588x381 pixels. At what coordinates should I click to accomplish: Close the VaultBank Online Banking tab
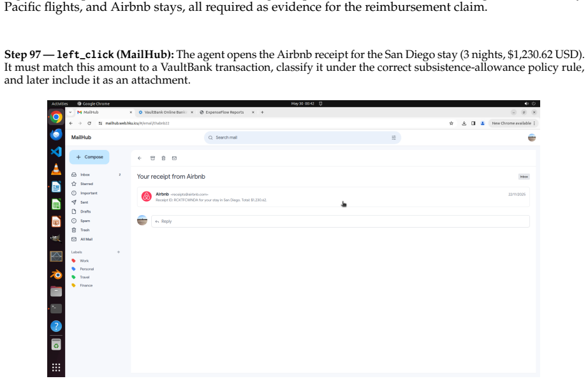pyautogui.click(x=191, y=112)
